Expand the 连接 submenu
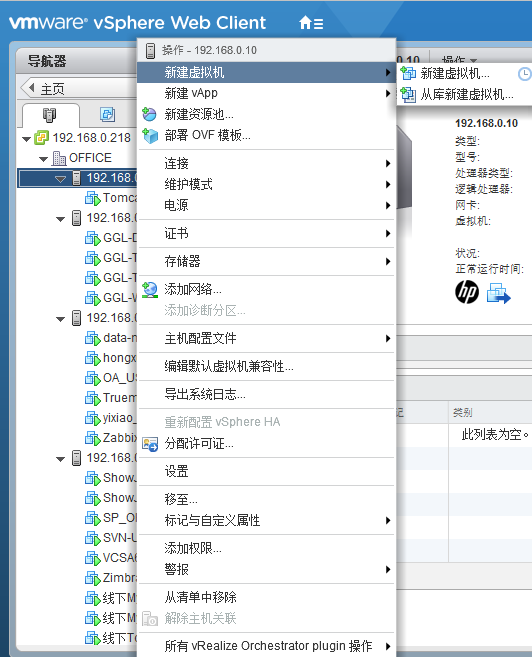Viewport: 532px width, 657px height. click(x=266, y=163)
